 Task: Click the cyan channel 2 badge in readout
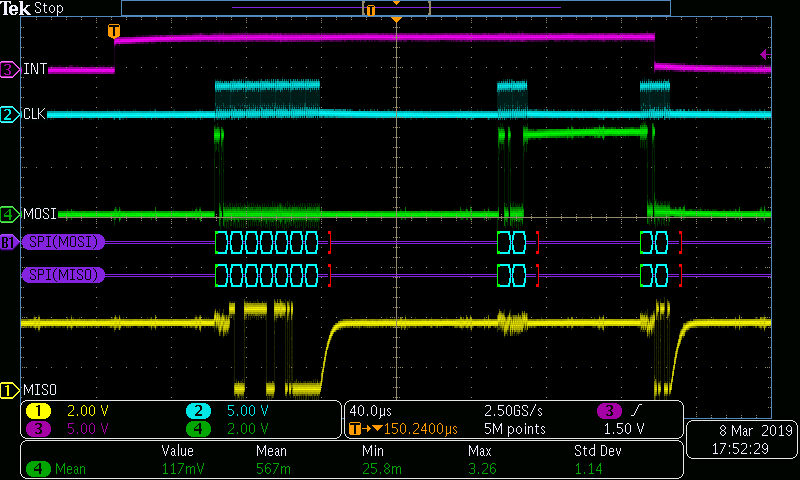[198, 411]
